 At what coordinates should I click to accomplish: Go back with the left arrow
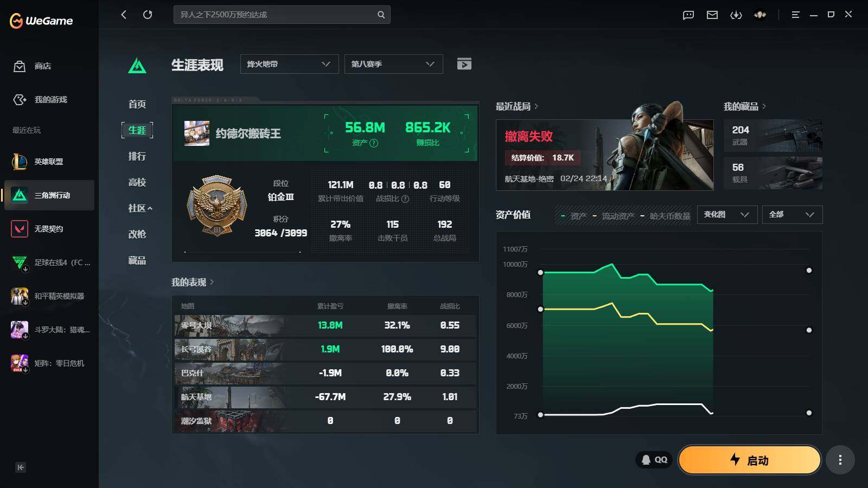(124, 15)
